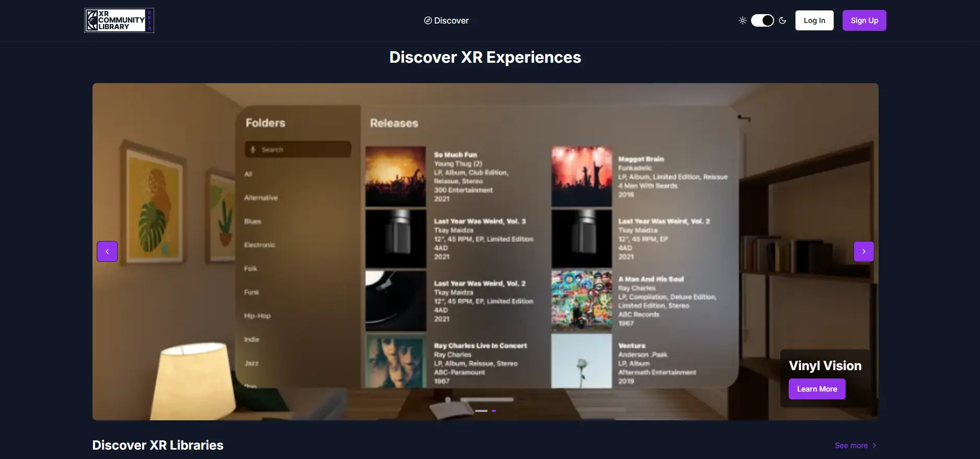Image resolution: width=980 pixels, height=459 pixels.
Task: Click the moon dark-mode icon
Action: point(782,20)
